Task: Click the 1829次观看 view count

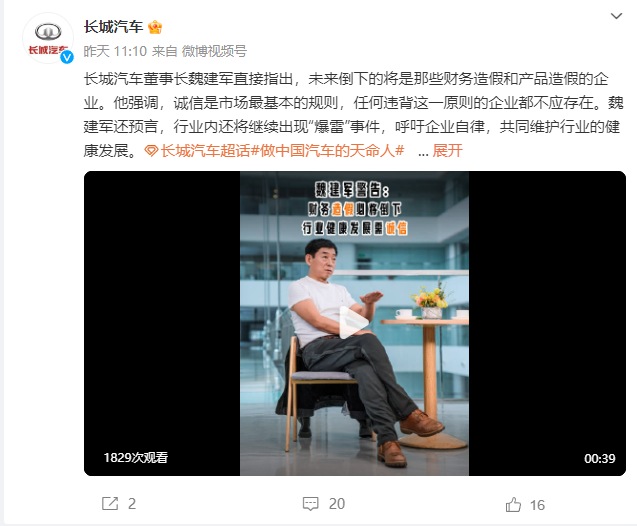Action: point(136,458)
